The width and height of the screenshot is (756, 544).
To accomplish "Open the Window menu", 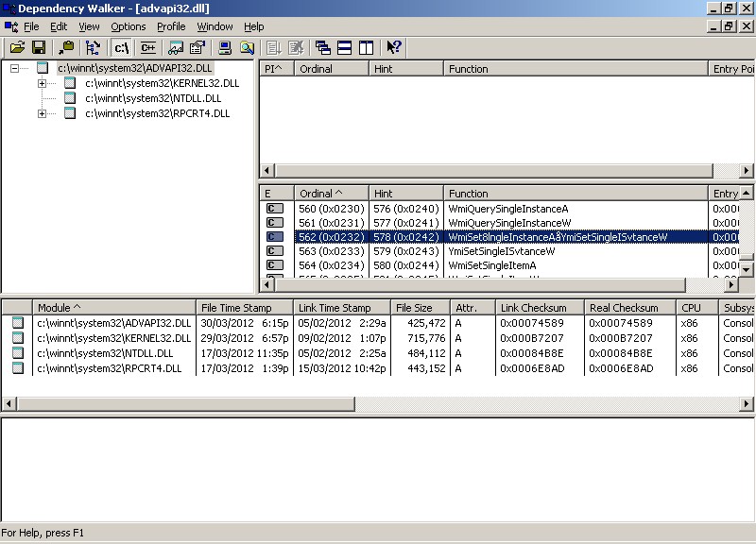I will pos(215,26).
